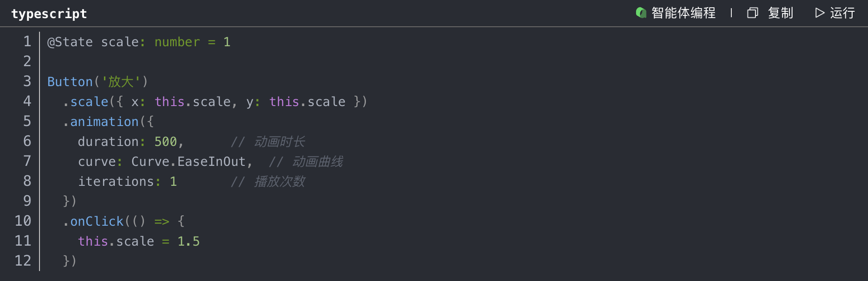This screenshot has height=281, width=868.
Task: Click the green 智能体编程 logo icon
Action: coord(641,13)
